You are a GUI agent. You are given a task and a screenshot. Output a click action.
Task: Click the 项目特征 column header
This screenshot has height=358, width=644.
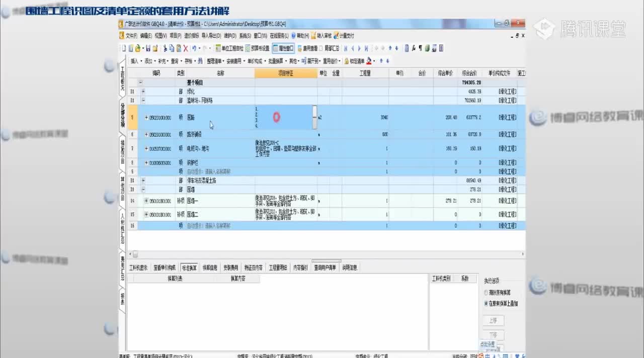coord(286,73)
